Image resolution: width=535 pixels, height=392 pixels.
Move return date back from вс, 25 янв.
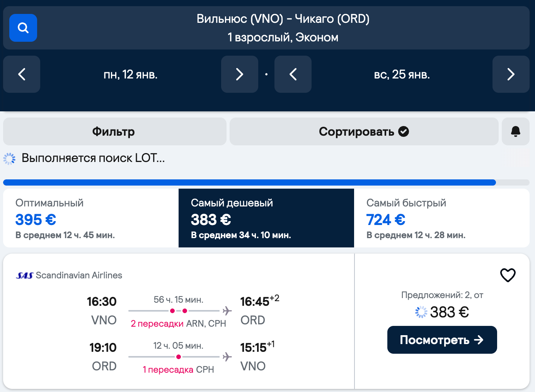tap(293, 74)
